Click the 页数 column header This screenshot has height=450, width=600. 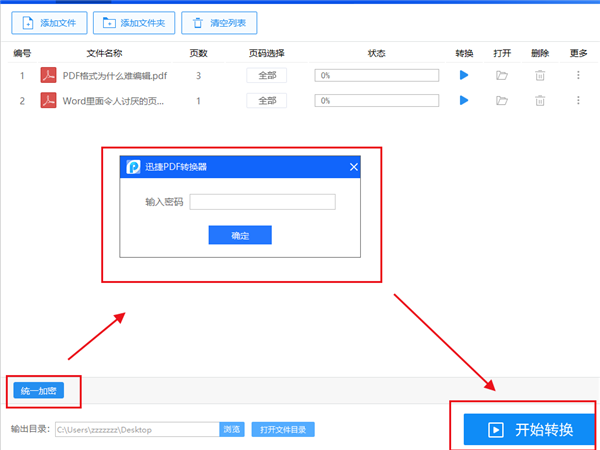click(x=198, y=53)
